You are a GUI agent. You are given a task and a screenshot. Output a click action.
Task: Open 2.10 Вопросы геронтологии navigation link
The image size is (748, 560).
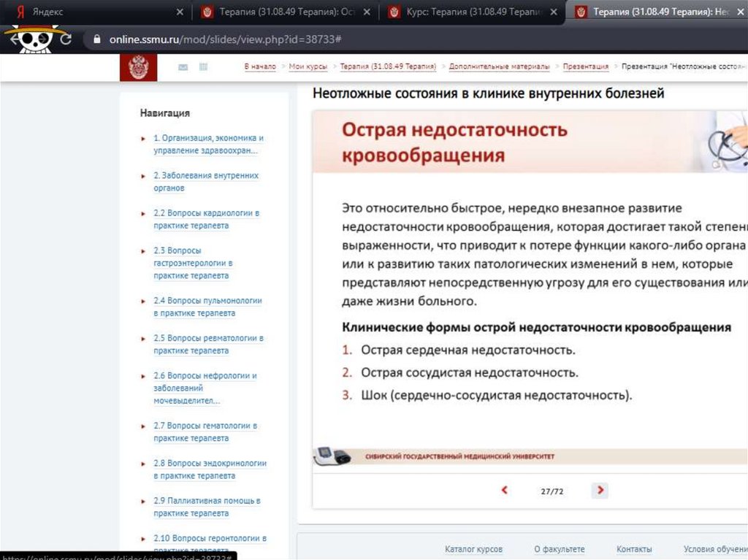210,544
